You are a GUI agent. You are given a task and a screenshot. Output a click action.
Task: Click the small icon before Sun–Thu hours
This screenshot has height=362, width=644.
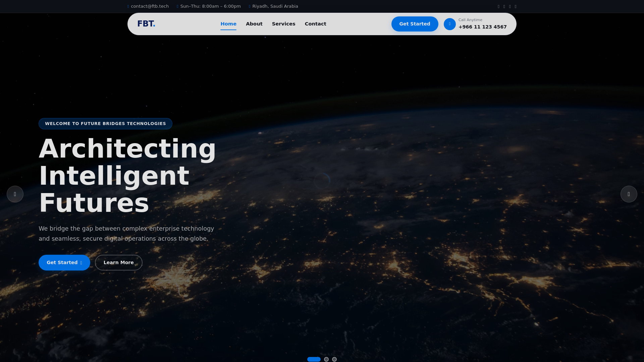177,6
